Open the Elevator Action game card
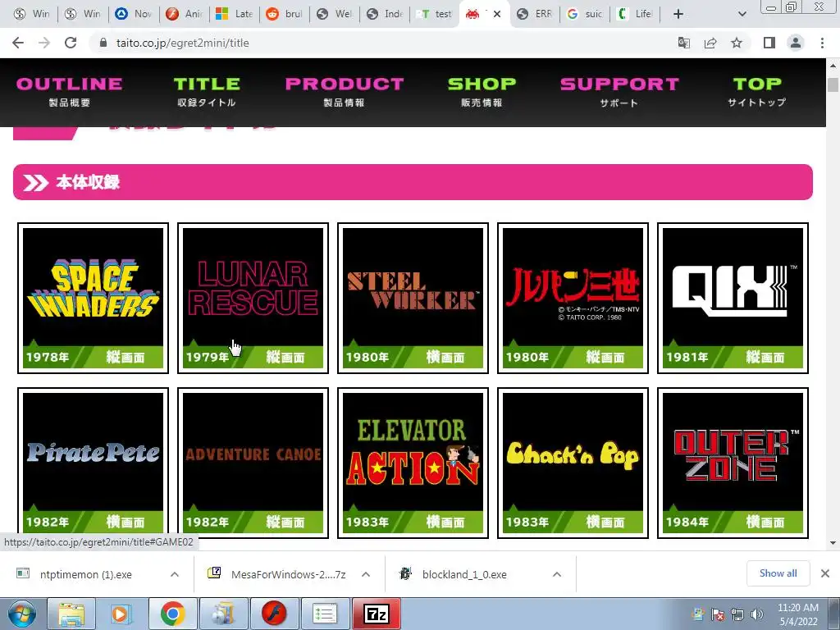The height and width of the screenshot is (630, 840). pyautogui.click(x=413, y=463)
